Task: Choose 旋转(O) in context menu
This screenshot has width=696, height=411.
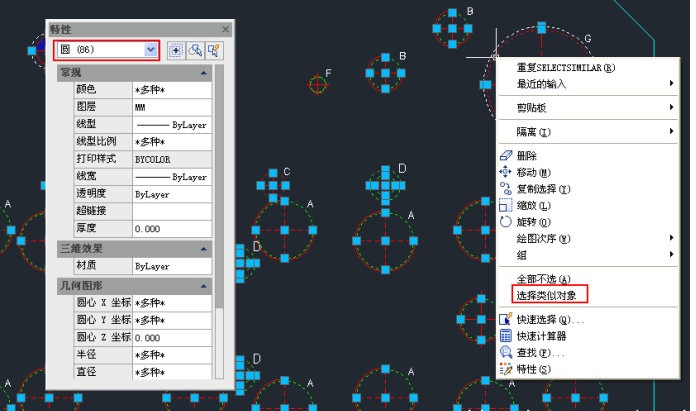Action: click(588, 222)
